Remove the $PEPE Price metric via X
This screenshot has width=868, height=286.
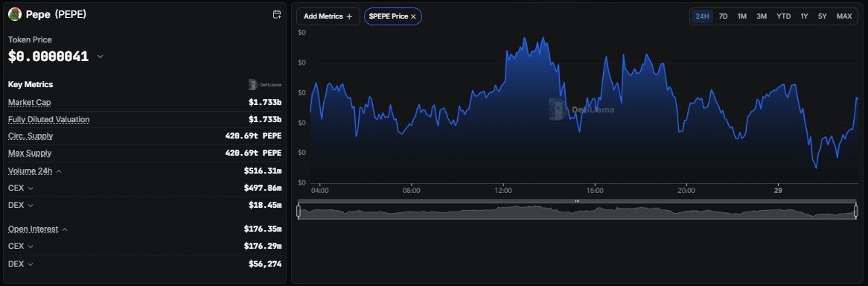pyautogui.click(x=413, y=16)
